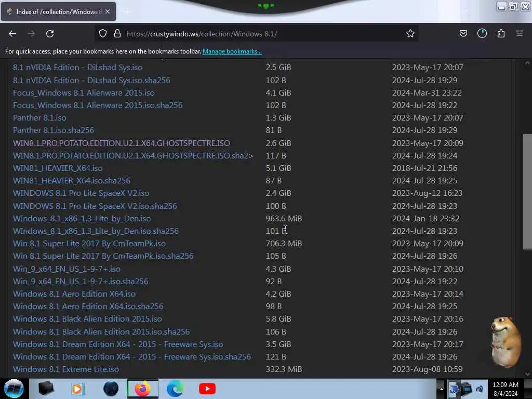Open the media player taskbar icon
Image resolution: width=532 pixels, height=399 pixels.
point(77,389)
